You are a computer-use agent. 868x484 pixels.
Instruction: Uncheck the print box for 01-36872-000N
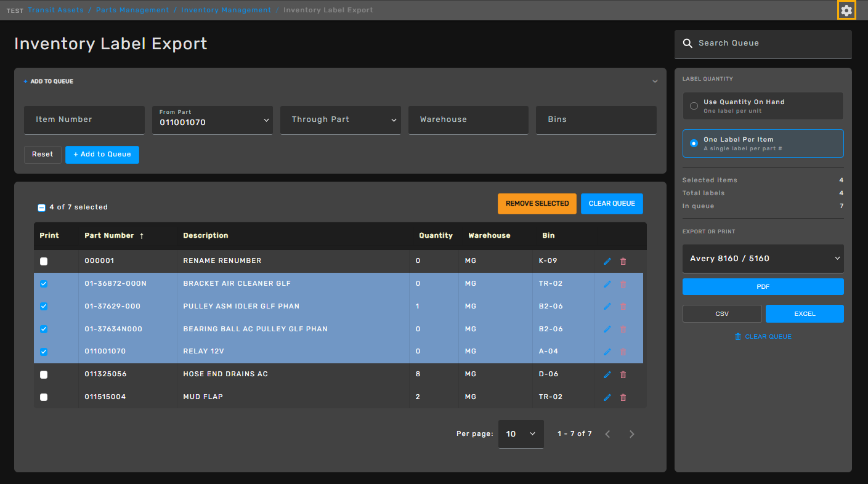tap(44, 284)
